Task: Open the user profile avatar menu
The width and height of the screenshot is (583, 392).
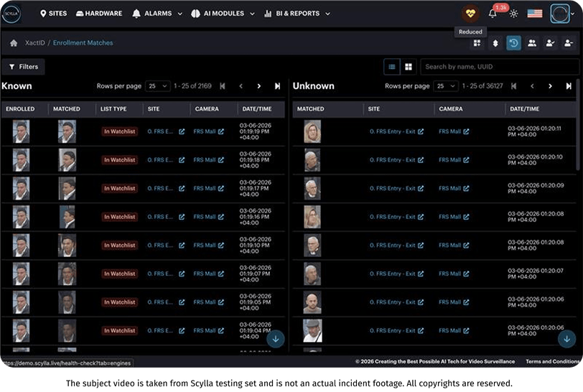Action: point(560,14)
